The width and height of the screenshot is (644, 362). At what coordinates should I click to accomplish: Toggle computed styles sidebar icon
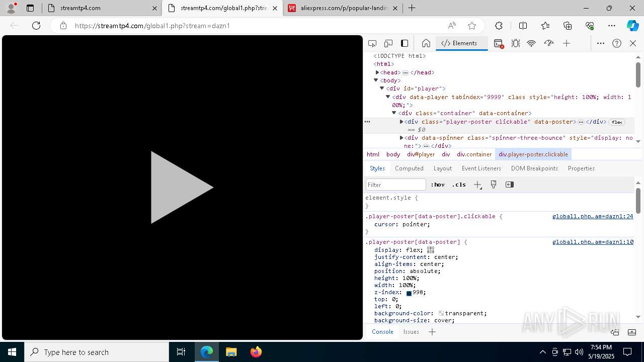(x=510, y=185)
